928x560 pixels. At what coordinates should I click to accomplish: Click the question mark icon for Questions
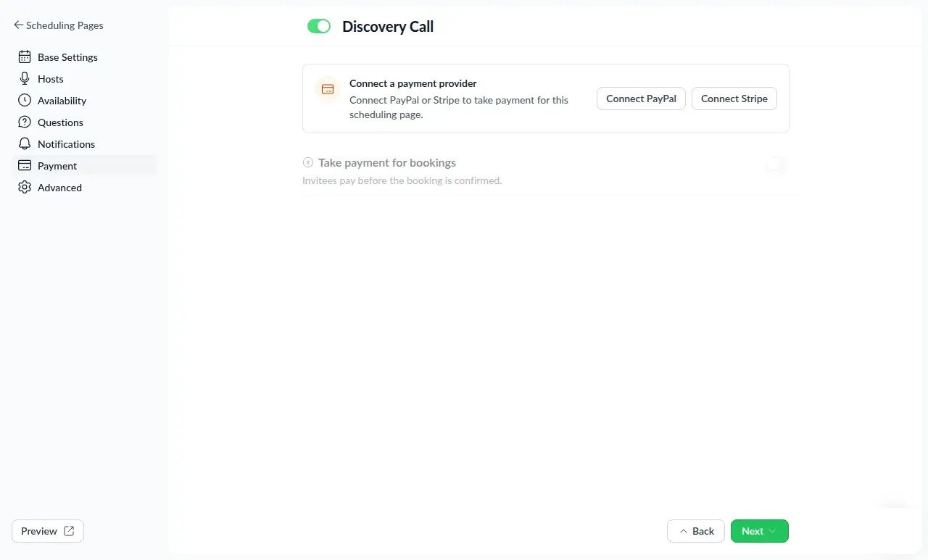pos(25,122)
